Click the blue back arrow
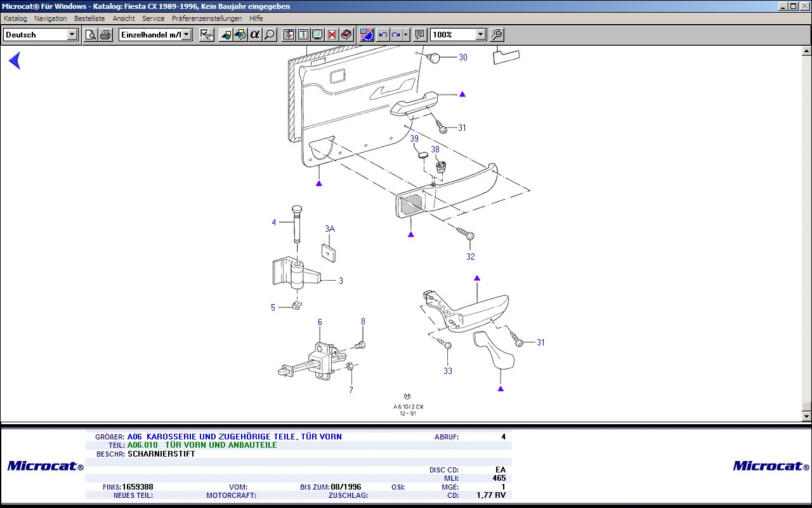The image size is (812, 508). coord(15,60)
